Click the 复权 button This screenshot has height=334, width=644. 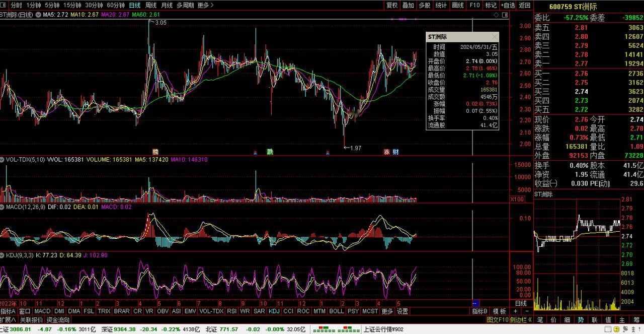click(x=392, y=5)
